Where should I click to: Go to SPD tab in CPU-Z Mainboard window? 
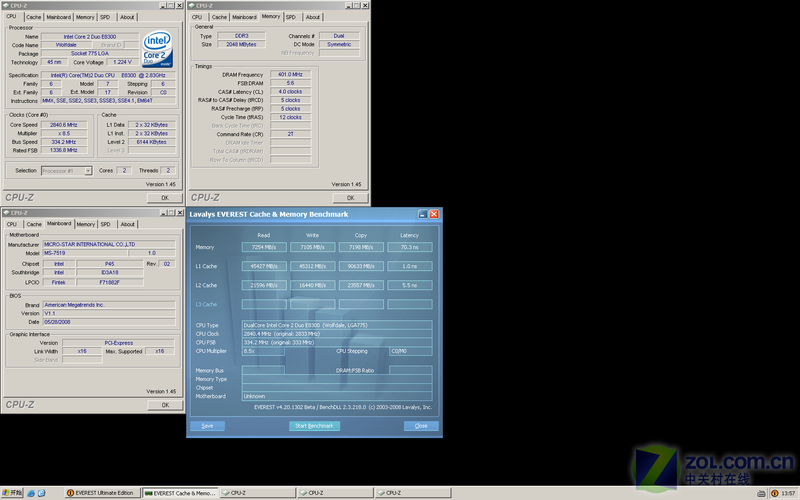point(106,224)
